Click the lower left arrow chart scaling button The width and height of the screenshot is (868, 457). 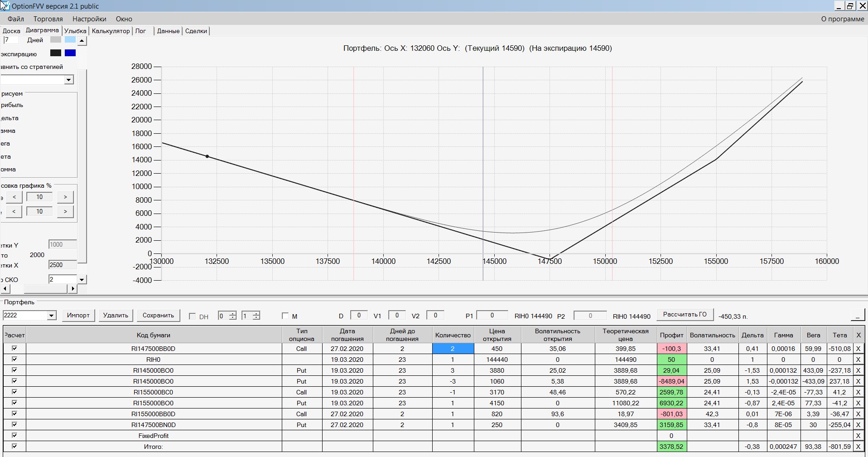(x=14, y=212)
